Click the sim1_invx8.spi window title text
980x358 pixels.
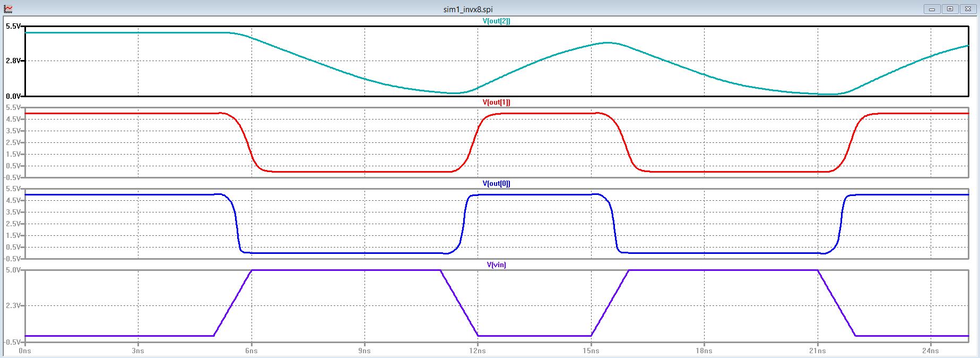pos(467,10)
